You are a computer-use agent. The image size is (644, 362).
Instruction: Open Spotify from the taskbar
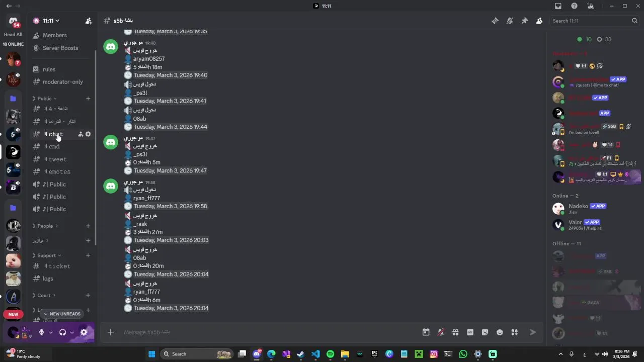[330, 354]
